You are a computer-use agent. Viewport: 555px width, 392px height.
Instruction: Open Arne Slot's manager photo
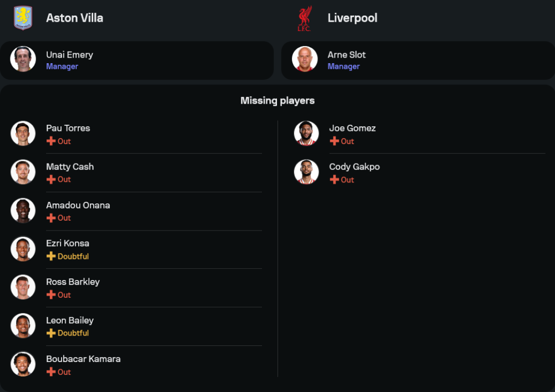pyautogui.click(x=305, y=59)
